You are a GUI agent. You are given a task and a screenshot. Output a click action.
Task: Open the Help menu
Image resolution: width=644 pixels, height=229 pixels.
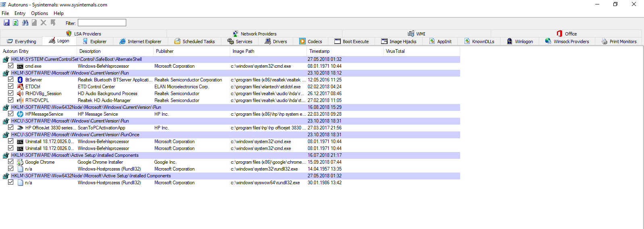(x=58, y=13)
